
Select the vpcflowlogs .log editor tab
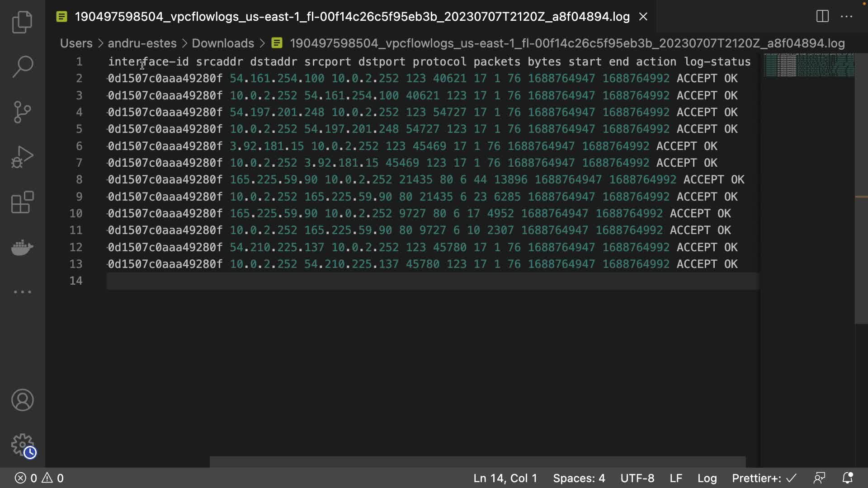pos(352,17)
